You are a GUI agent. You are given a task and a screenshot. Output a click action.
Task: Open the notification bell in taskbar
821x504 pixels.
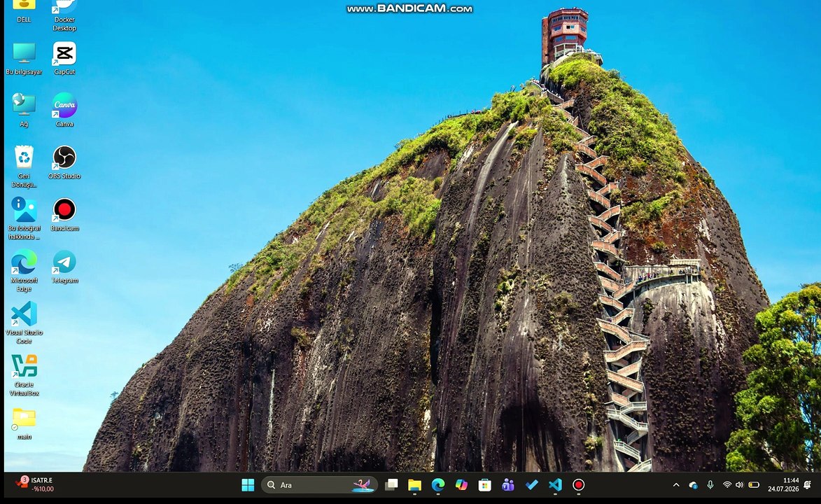coord(808,484)
